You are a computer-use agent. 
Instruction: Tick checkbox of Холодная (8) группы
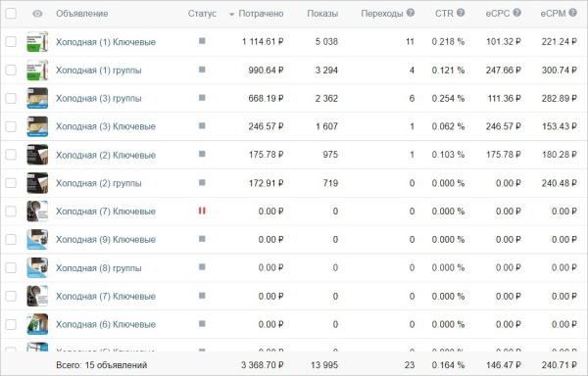(11, 267)
